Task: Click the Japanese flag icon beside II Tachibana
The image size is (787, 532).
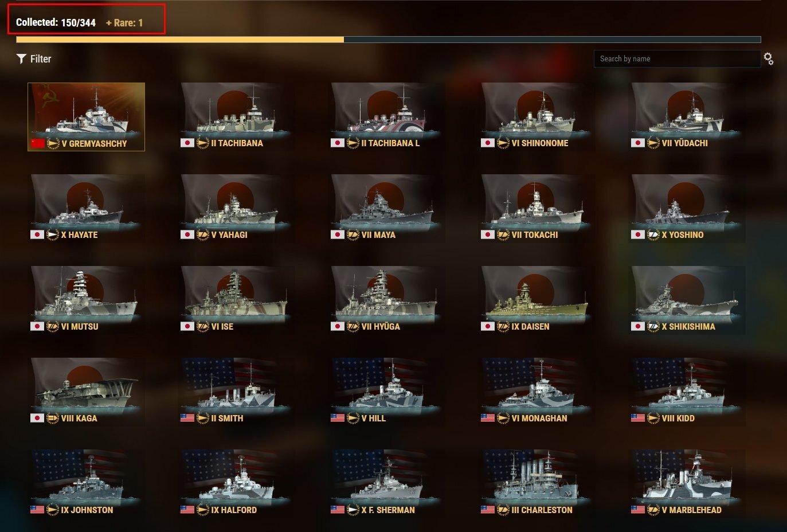Action: 187,143
